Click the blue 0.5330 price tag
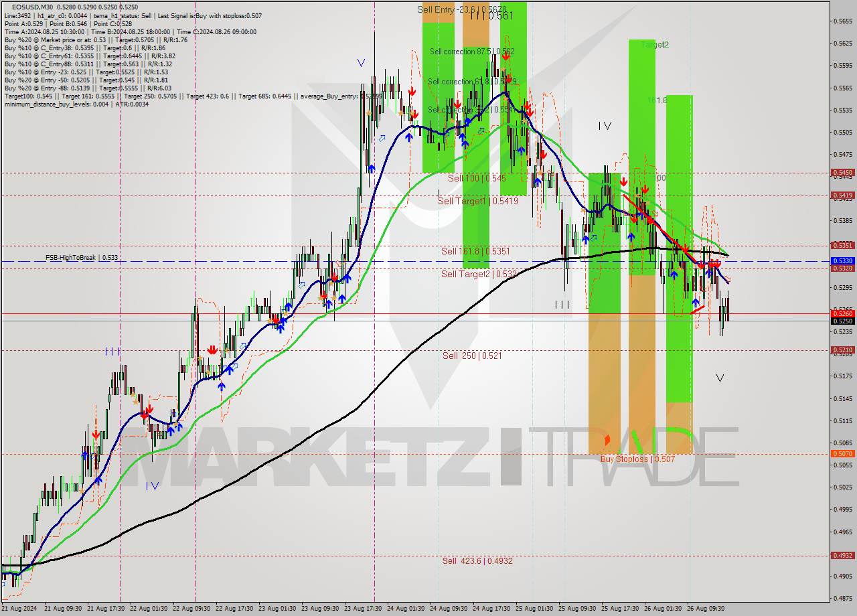Viewport: 857px width, 616px height. (842, 260)
